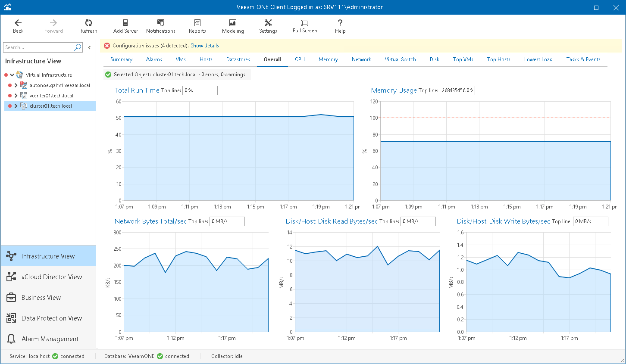Edit the Memory Usage top line field
626x364 pixels.
[x=457, y=90]
